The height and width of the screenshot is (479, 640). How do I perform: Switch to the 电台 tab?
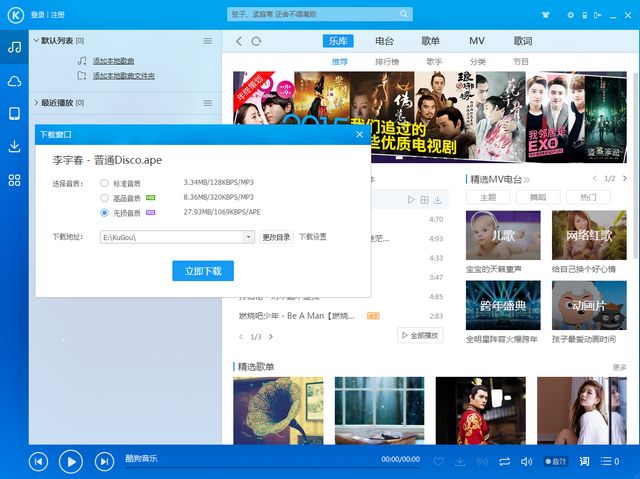(384, 41)
